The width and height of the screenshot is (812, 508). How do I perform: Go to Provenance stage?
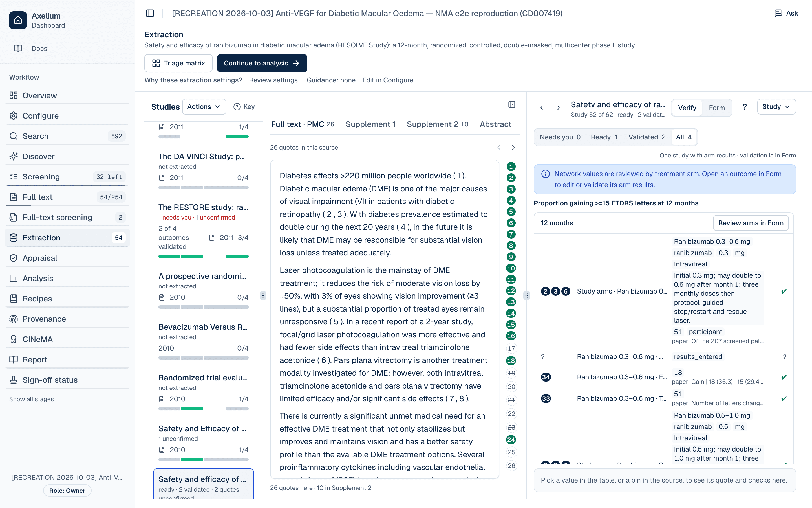[67, 319]
